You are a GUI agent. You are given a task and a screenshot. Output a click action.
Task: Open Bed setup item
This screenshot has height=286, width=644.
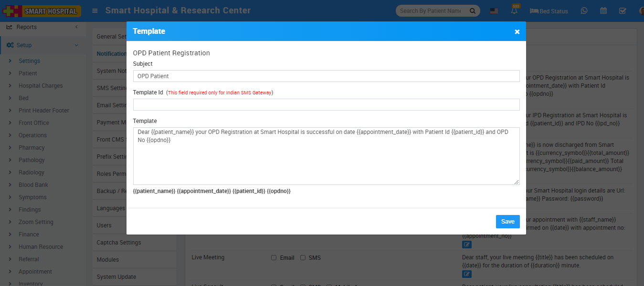pos(23,98)
